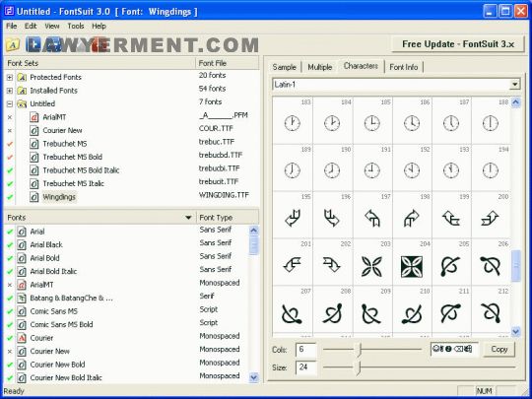Open the Latin-1 character set dropdown
The width and height of the screenshot is (532, 399).
pyautogui.click(x=514, y=84)
